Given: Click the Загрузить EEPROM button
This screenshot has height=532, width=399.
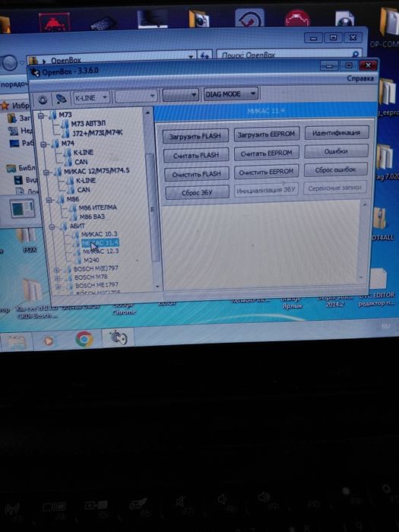Looking at the screenshot, I should coord(266,135).
